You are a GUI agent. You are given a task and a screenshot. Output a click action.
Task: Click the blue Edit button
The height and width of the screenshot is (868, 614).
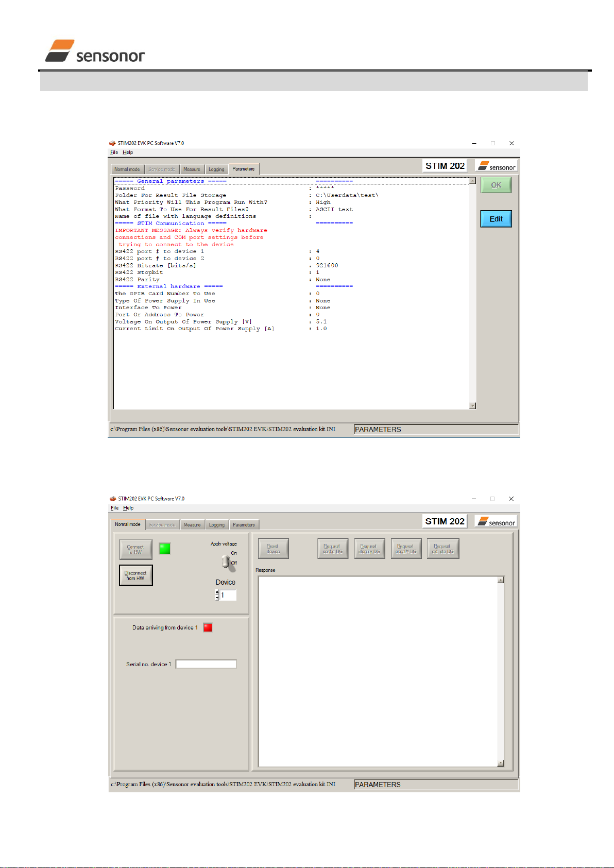(496, 219)
